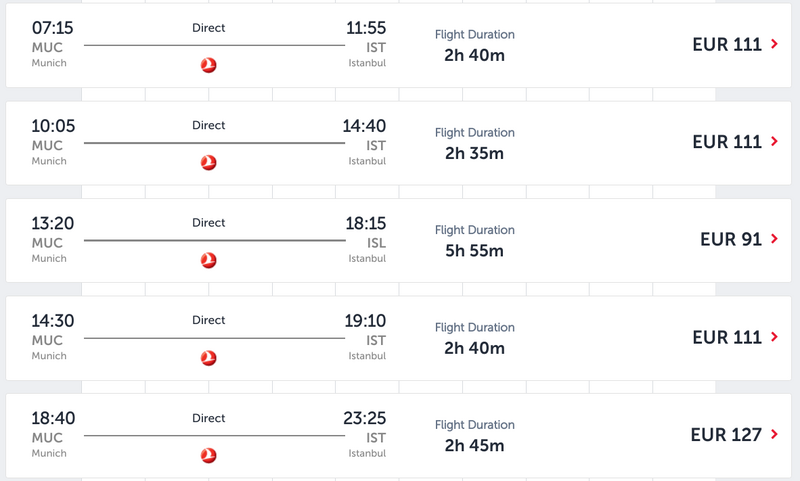The width and height of the screenshot is (800, 481).
Task: Click Turkish Airlines logo on 07:15 flight
Action: tap(208, 65)
